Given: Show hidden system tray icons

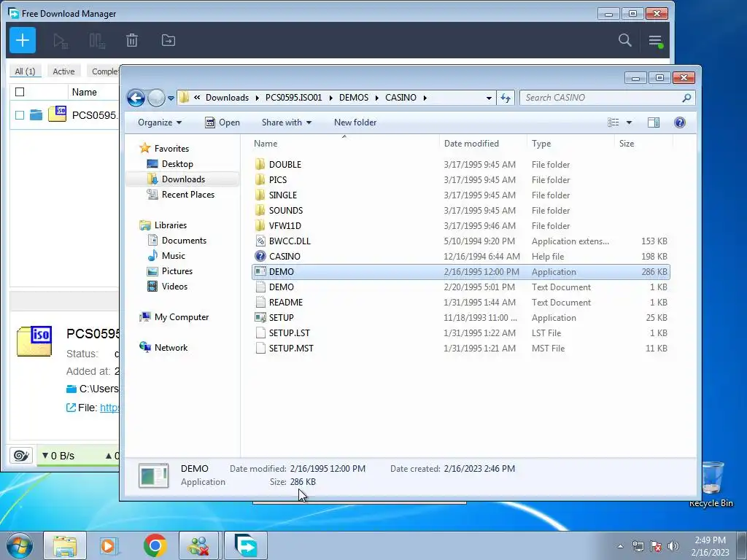Looking at the screenshot, I should click(620, 546).
